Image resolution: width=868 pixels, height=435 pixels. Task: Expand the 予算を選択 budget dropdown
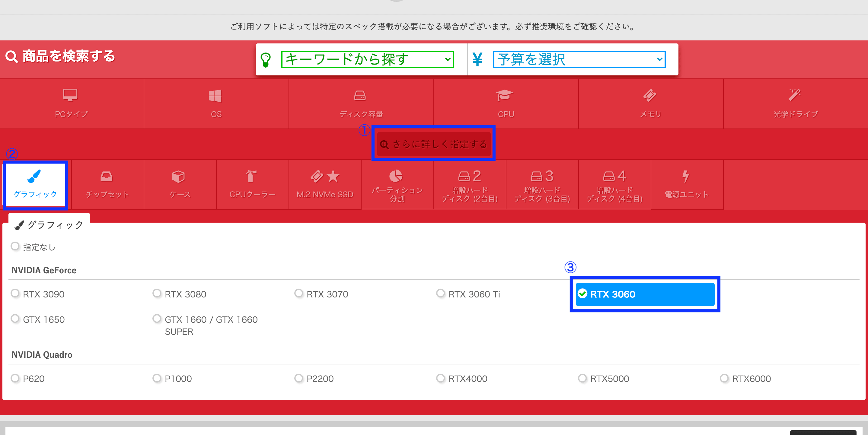pyautogui.click(x=579, y=60)
